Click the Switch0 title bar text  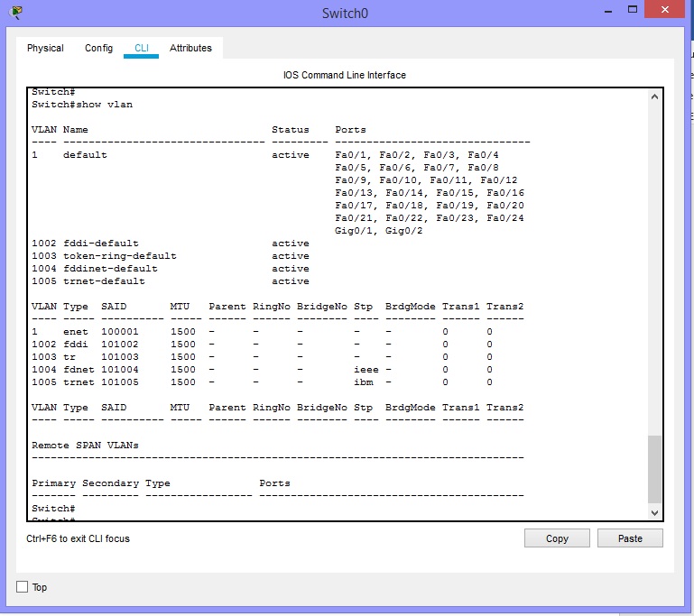345,14
